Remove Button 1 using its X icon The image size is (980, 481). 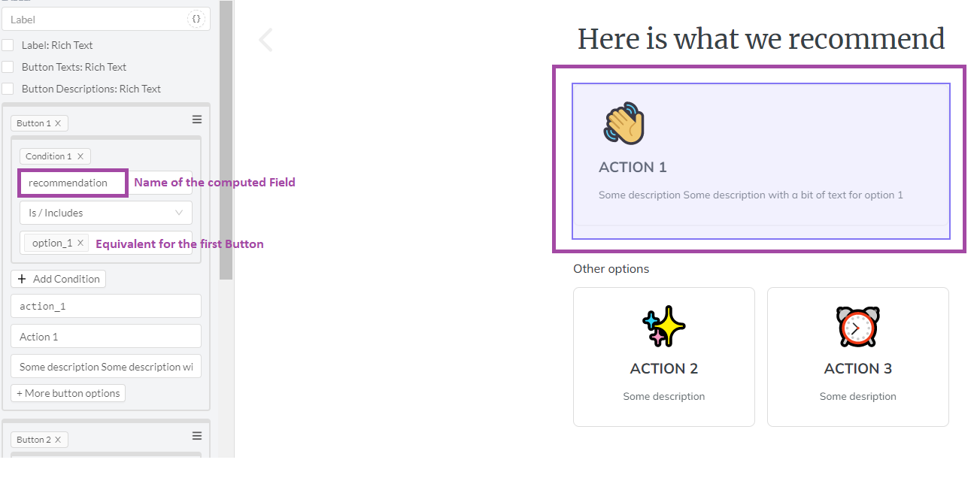[58, 123]
